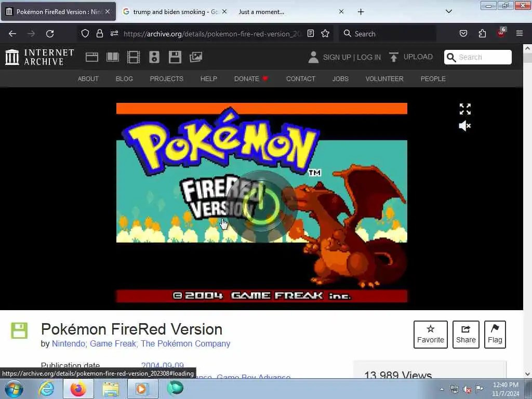Open the PEOPLE menu item
The width and height of the screenshot is (532, 399).
(433, 79)
